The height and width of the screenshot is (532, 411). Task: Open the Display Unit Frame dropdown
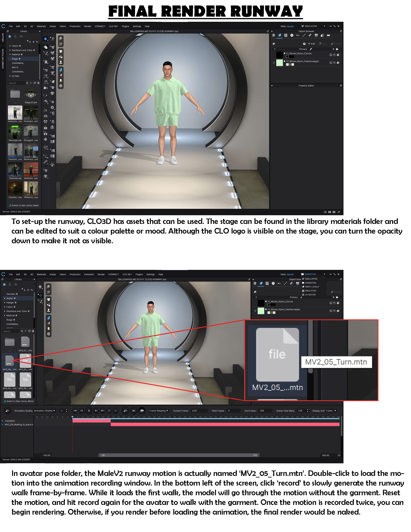click(331, 411)
